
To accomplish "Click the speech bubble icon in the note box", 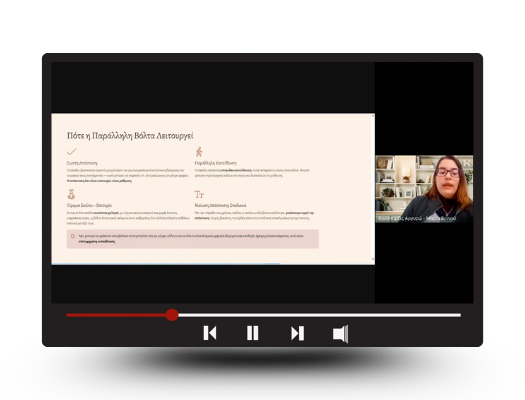I will tap(73, 236).
